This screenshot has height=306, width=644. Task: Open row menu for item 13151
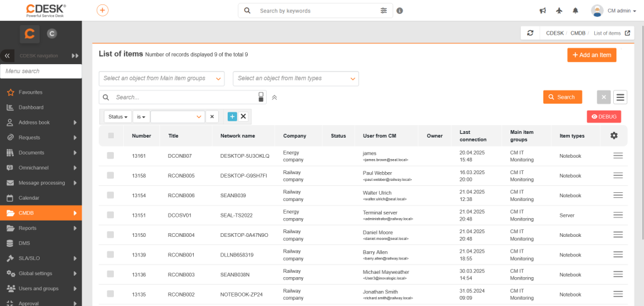click(618, 215)
